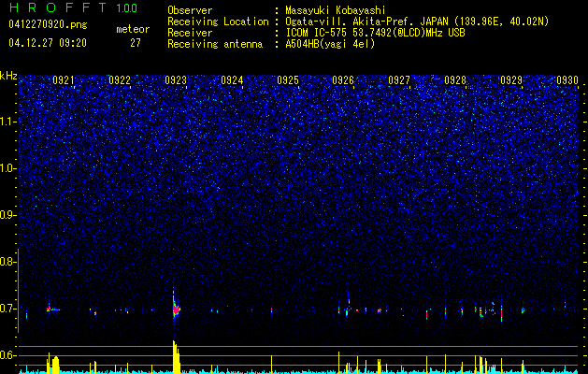This screenshot has height=374, width=588.
Task: Click the 0930 time marker
Action: click(x=567, y=79)
